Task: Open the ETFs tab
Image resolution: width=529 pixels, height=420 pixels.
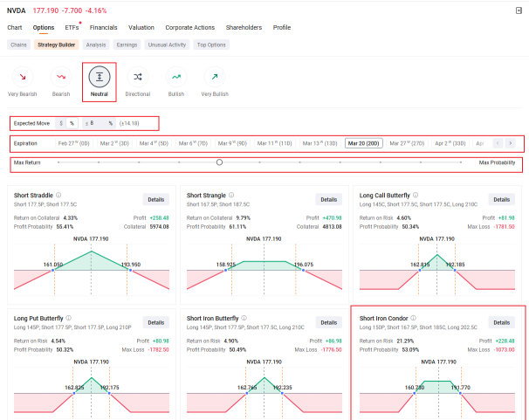Action: click(x=72, y=28)
